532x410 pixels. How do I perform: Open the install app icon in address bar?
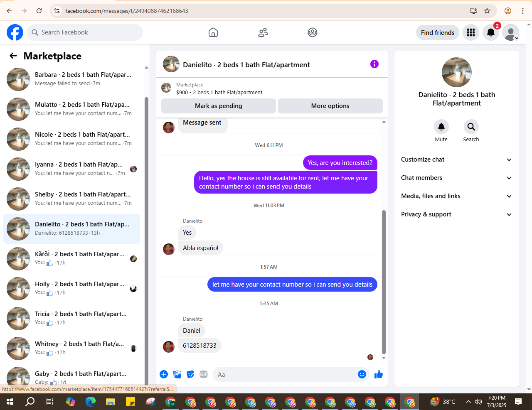pos(474,11)
